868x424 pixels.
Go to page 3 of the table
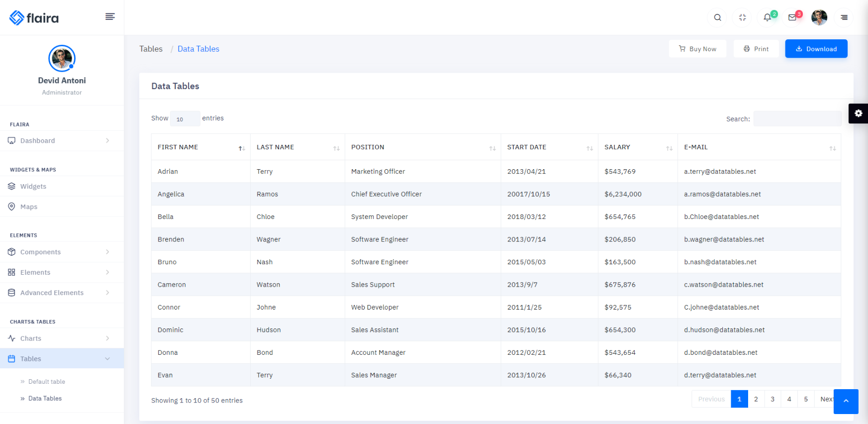(772, 399)
